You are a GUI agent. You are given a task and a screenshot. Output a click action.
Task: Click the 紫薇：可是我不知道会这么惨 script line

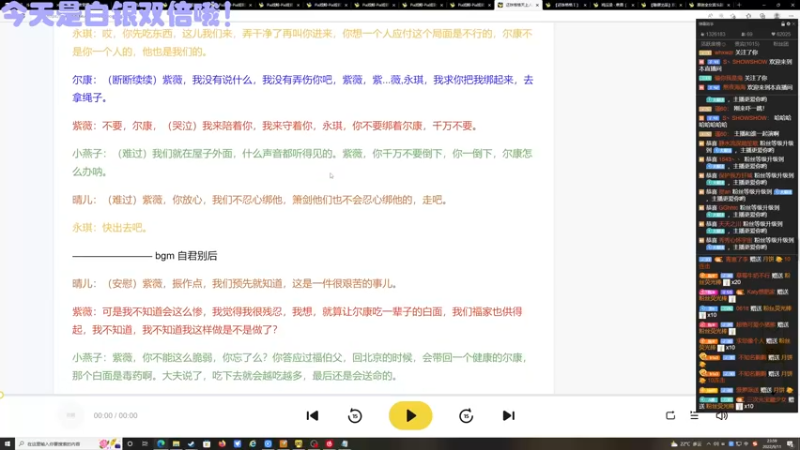(297, 320)
